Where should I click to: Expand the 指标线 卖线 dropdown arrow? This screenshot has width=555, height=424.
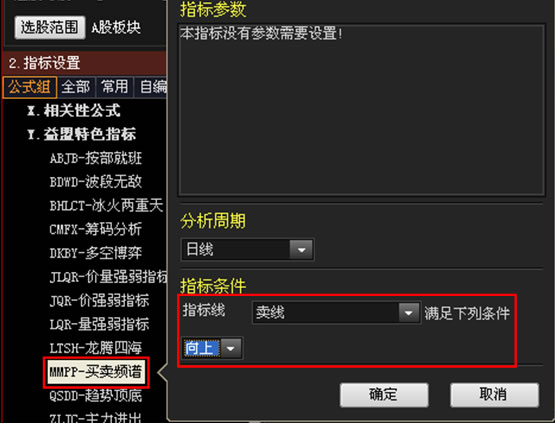409,313
